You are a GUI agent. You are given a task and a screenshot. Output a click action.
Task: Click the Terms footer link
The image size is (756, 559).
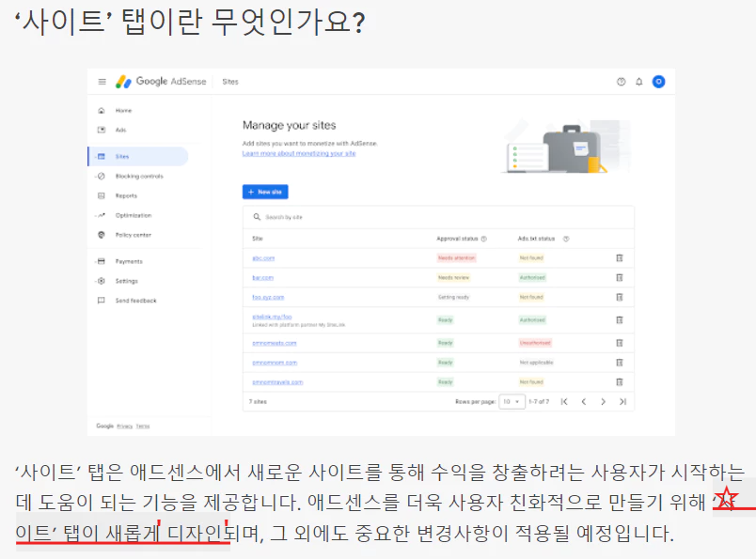pos(143,426)
